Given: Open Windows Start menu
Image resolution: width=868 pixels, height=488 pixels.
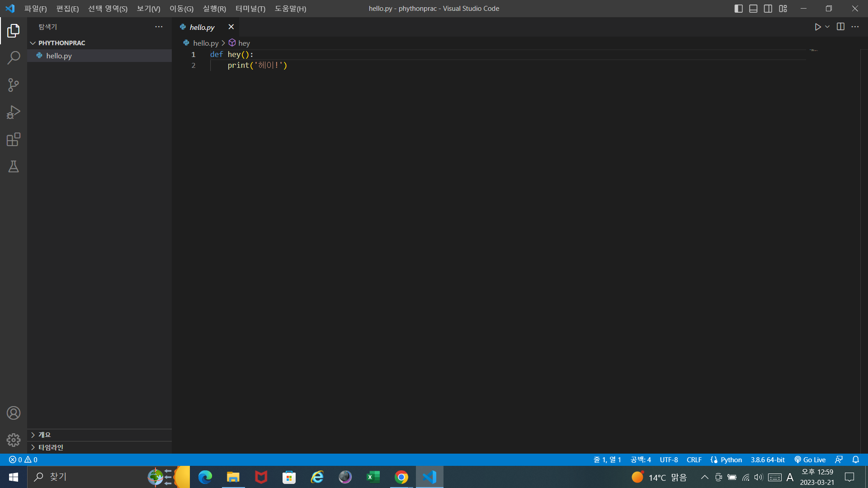Looking at the screenshot, I should coord(14,477).
